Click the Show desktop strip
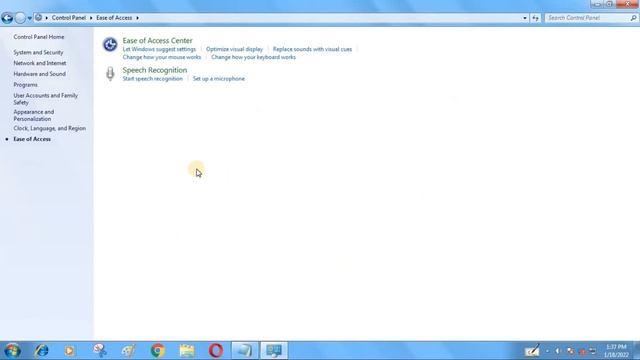Viewport: 640px width, 360px height. (637, 351)
